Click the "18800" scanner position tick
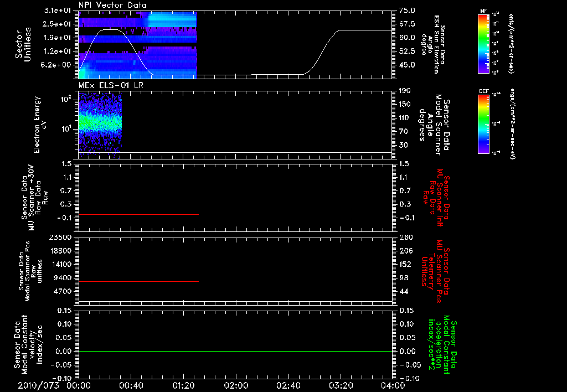This screenshot has height=392, width=567. (61, 251)
